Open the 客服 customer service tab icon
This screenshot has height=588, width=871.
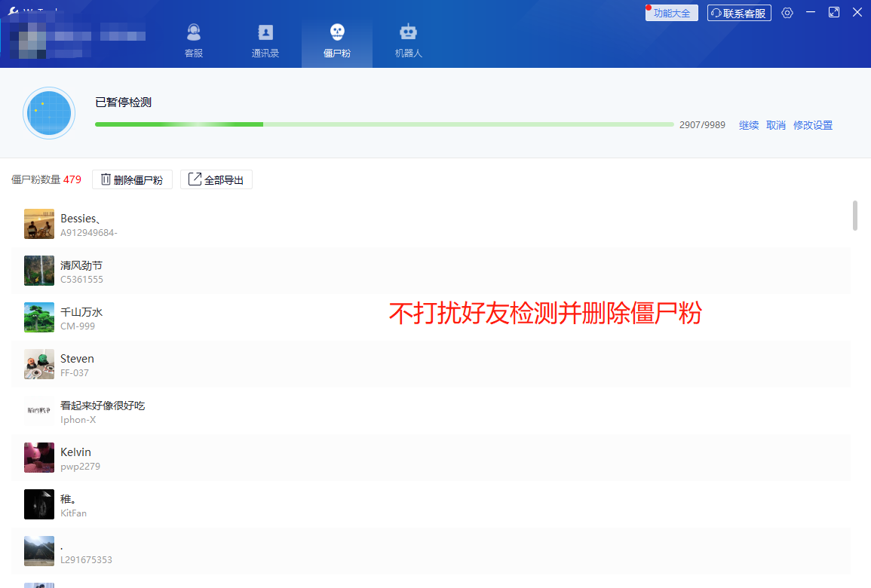(x=194, y=33)
